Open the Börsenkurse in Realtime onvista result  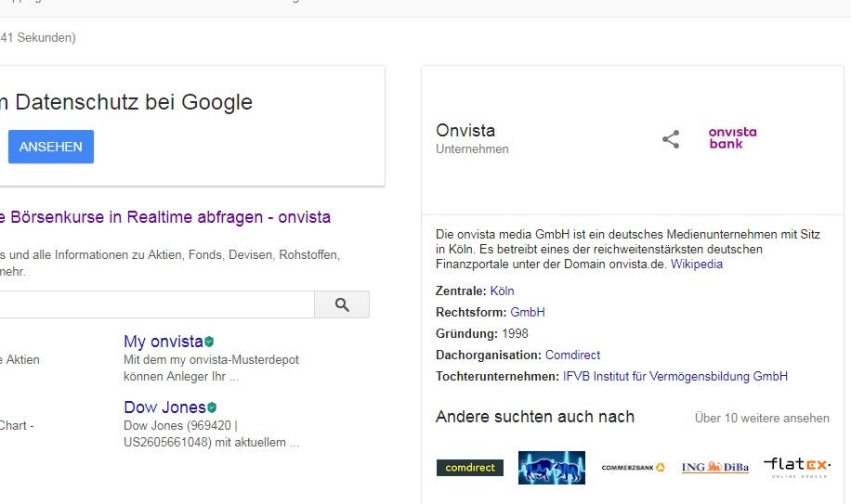(165, 217)
